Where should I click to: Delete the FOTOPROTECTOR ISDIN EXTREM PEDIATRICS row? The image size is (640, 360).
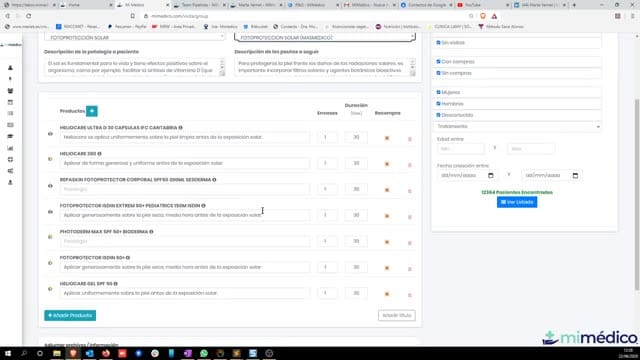click(410, 217)
